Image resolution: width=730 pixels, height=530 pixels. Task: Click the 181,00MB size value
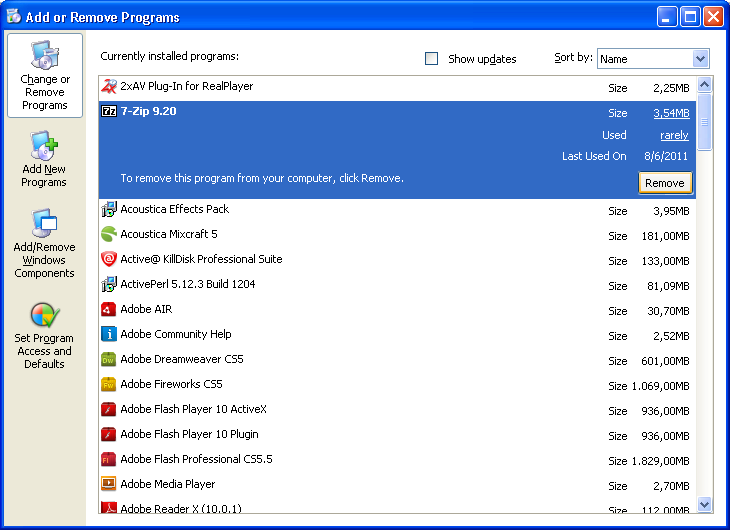tap(665, 236)
